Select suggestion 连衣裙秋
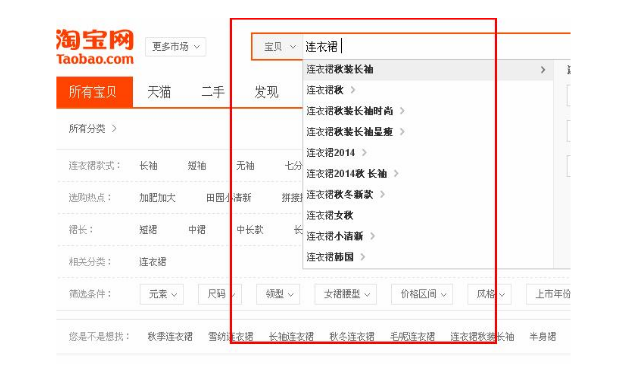The width and height of the screenshot is (642, 387). click(325, 90)
